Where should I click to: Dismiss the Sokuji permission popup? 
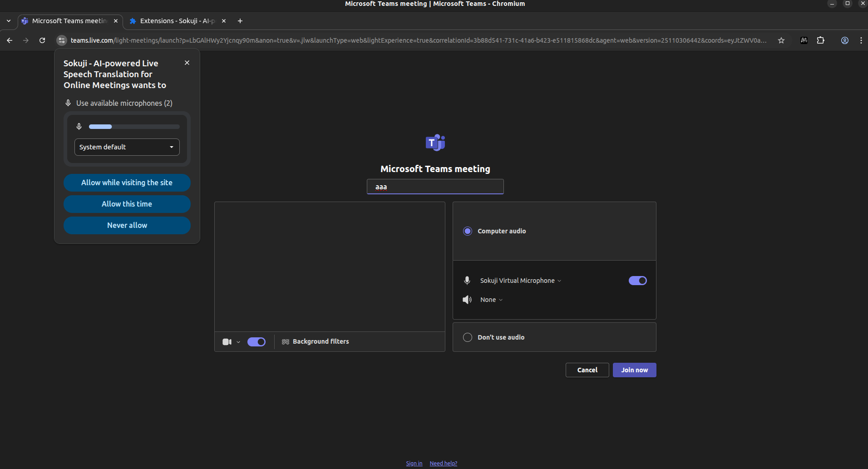coord(187,63)
